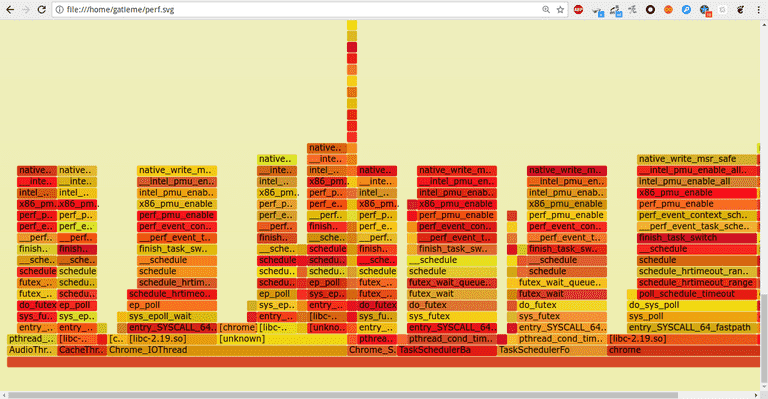Click the orange infinity extension icon
Screen dimensions: 768x399
tap(668, 9)
